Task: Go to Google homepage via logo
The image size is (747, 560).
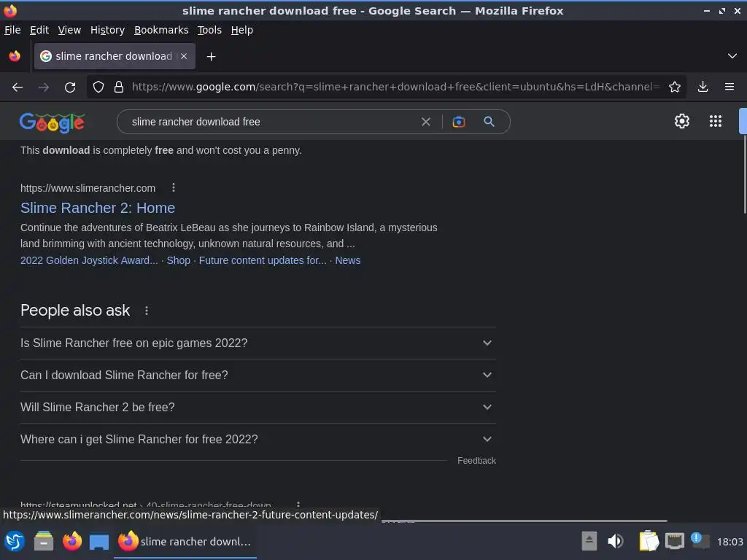Action: (x=53, y=122)
